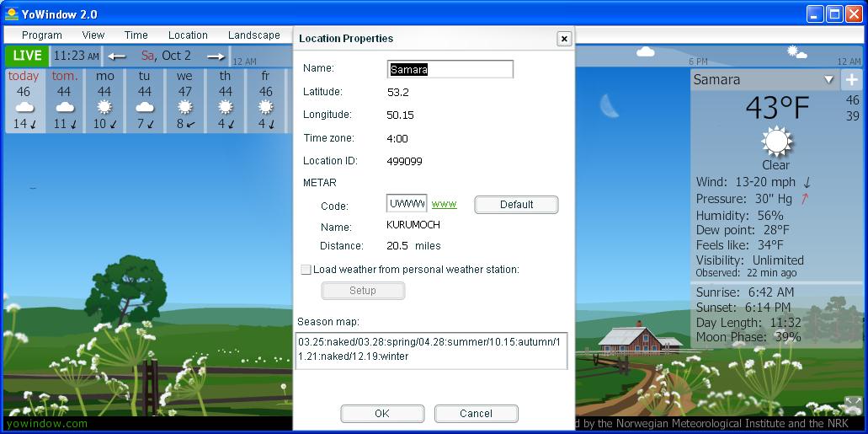Click the red pressure trend arrow
Viewport: 868px width, 434px height.
(804, 198)
